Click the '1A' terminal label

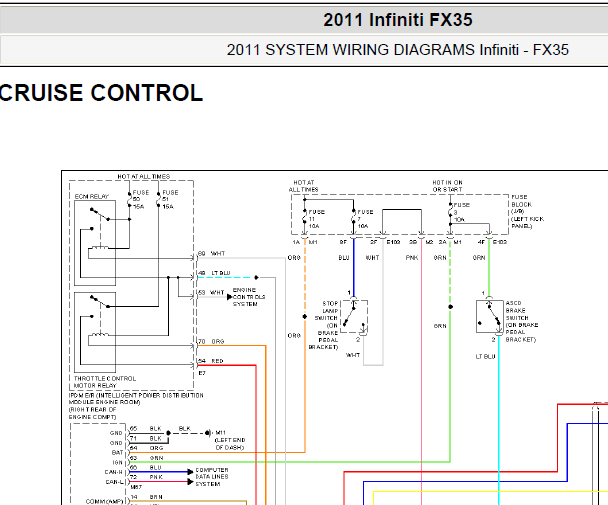coord(296,242)
